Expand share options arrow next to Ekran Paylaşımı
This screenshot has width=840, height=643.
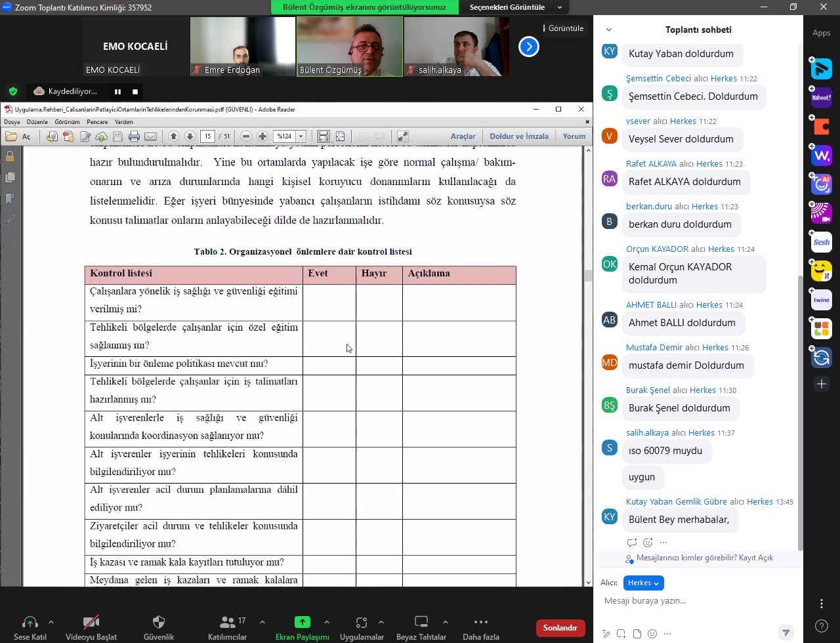tap(326, 622)
